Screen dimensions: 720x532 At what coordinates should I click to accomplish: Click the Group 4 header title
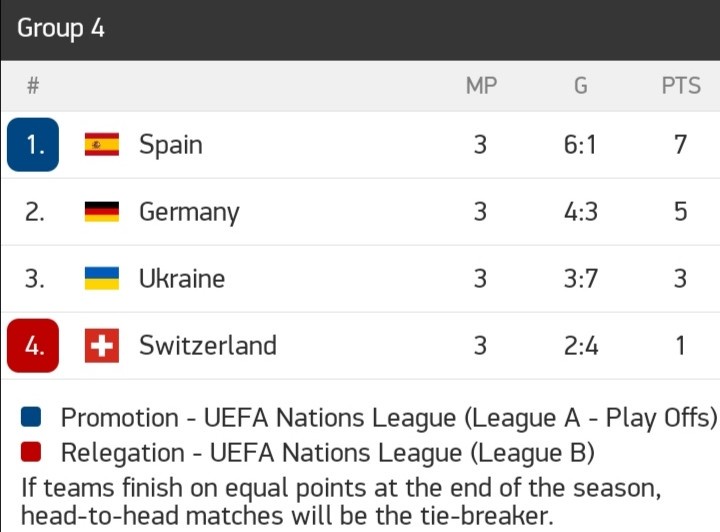click(x=61, y=28)
